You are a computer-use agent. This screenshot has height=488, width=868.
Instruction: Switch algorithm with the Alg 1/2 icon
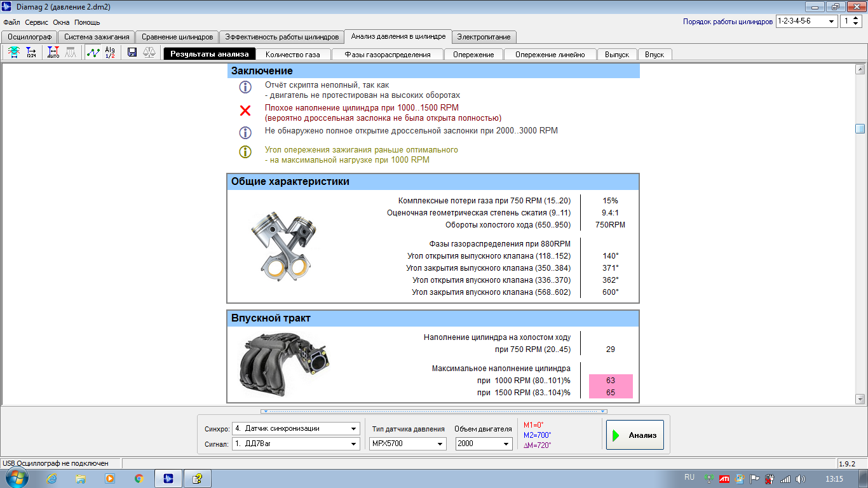point(110,53)
